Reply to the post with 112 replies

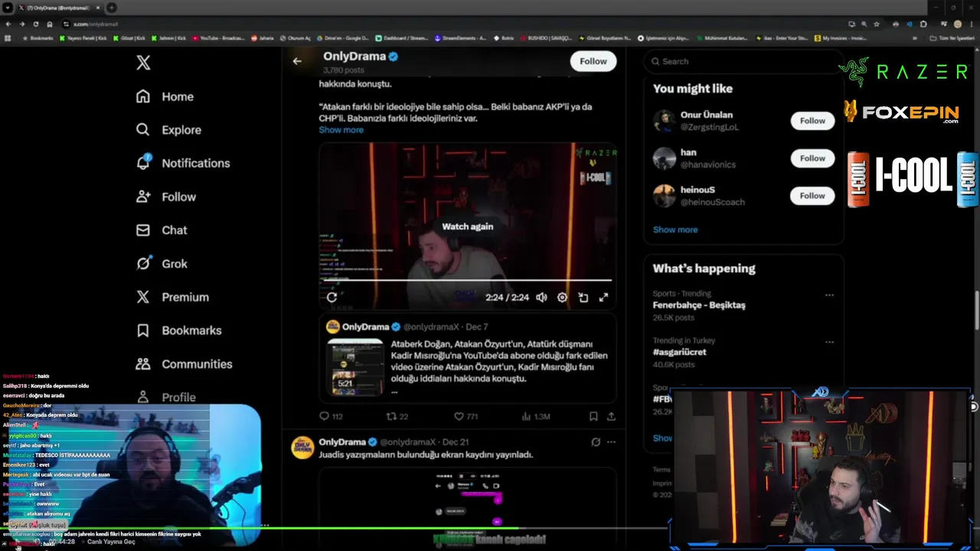coord(331,416)
